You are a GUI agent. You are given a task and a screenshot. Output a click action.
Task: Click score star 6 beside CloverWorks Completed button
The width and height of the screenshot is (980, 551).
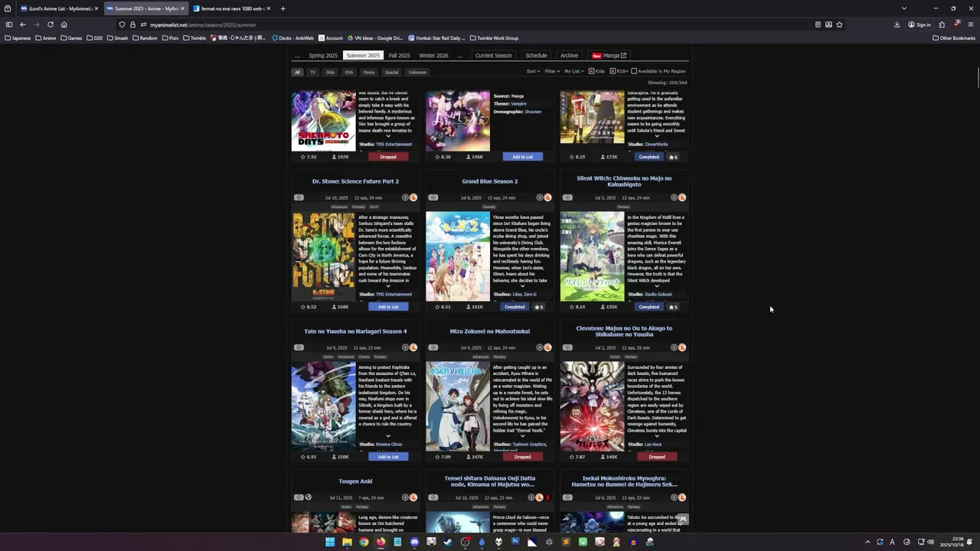click(x=673, y=157)
